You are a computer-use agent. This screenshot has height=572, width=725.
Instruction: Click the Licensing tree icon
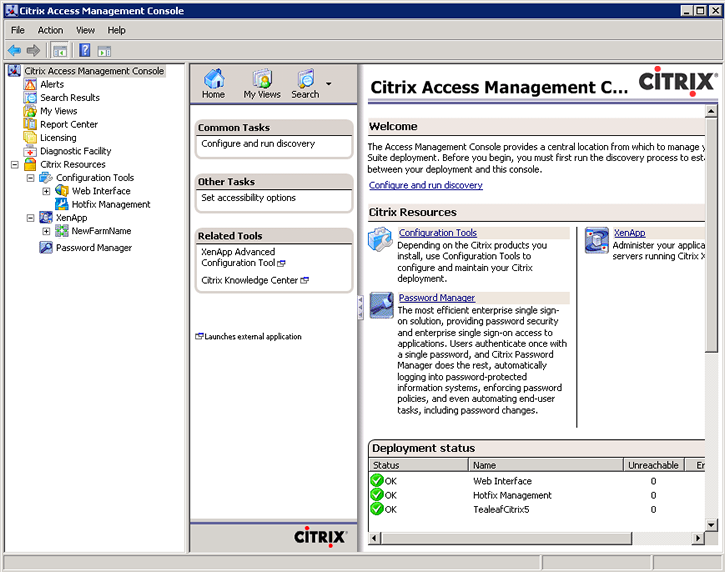30,138
